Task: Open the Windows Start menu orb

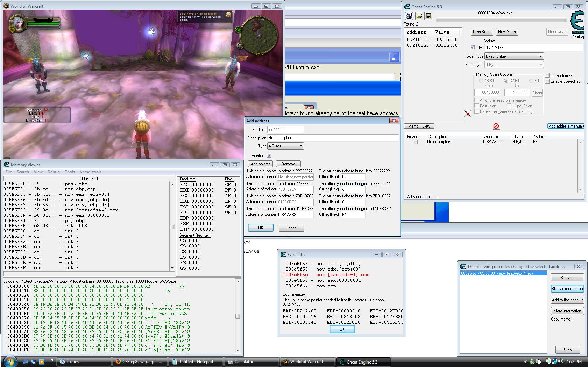Action: click(9, 361)
